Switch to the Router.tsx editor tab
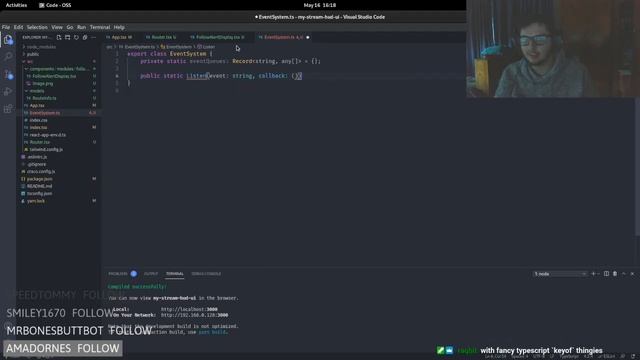Image resolution: width=640 pixels, height=360 pixels. pos(163,37)
